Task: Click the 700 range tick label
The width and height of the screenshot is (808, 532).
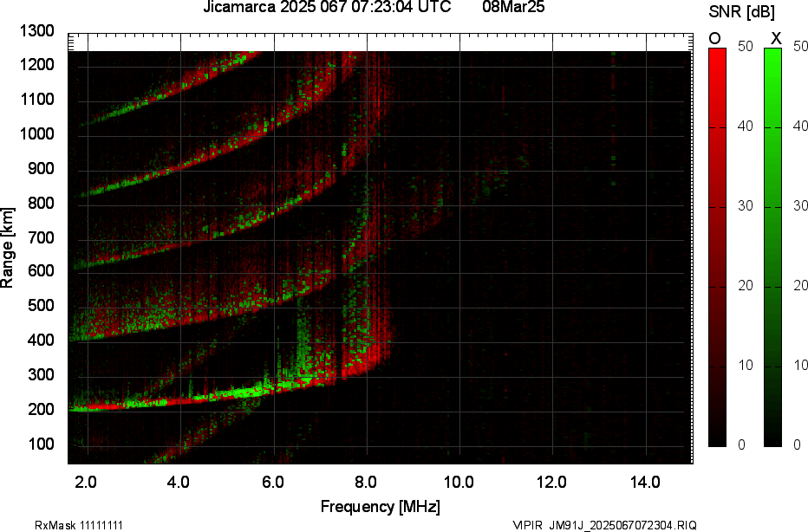Action: (40, 237)
